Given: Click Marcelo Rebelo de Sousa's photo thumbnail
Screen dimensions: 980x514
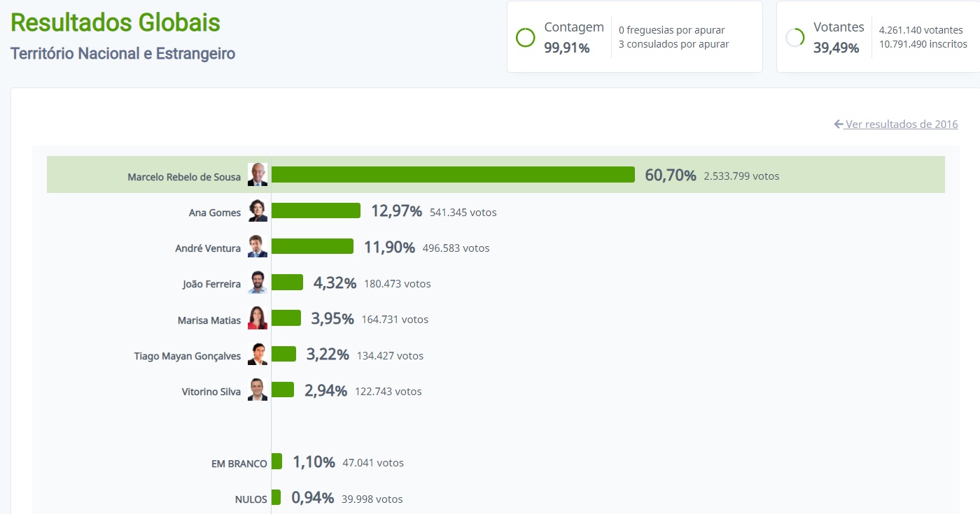Looking at the screenshot, I should (258, 175).
